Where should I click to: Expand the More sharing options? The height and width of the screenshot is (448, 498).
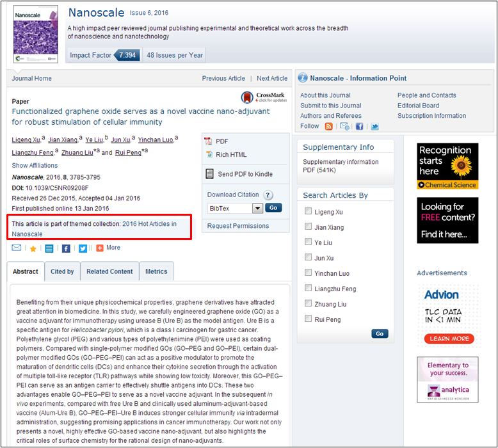point(108,248)
